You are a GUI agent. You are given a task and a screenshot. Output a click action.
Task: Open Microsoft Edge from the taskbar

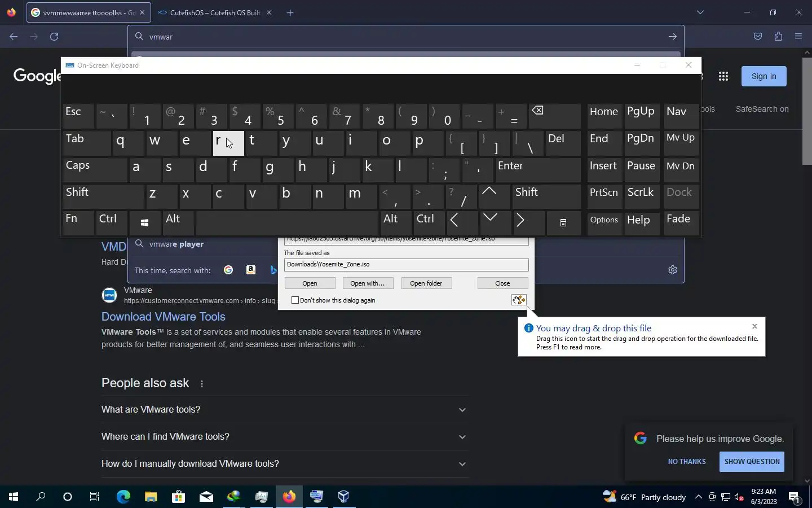[x=123, y=497]
